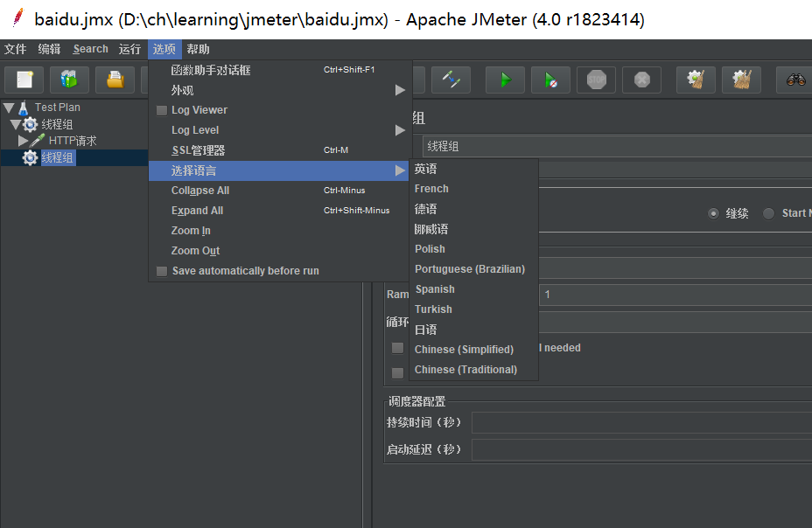
Task: Select the HTTP请求 tree item
Action: [x=73, y=141]
